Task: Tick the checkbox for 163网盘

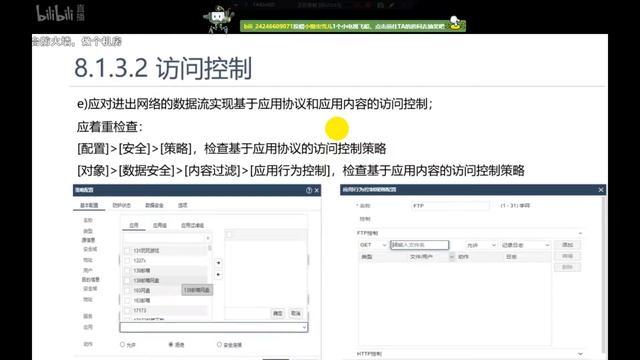Action: click(x=127, y=290)
